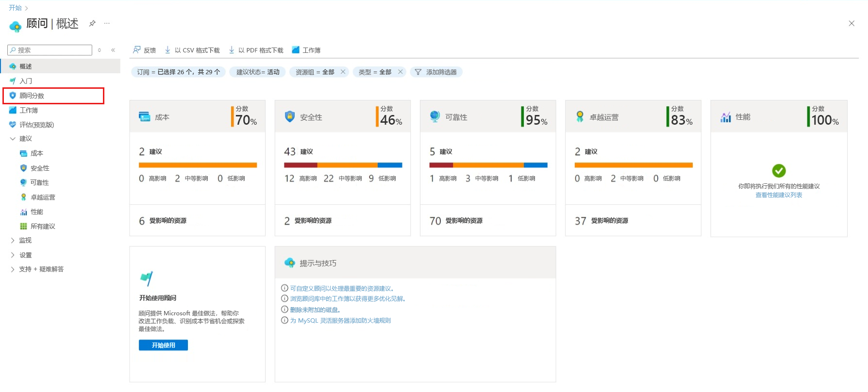Open tip 删除未附加的磁盘
Viewport: 868px width, 392px height.
tap(315, 310)
